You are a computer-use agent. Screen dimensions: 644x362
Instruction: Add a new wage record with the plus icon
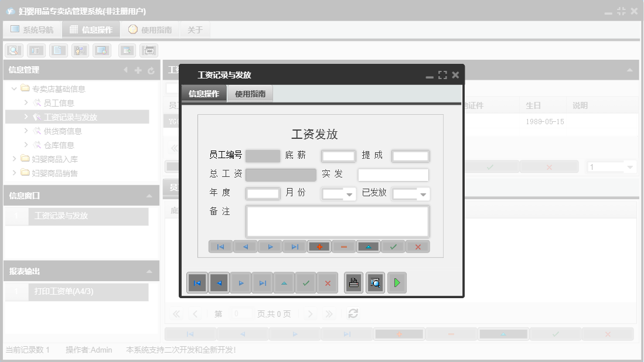click(319, 247)
